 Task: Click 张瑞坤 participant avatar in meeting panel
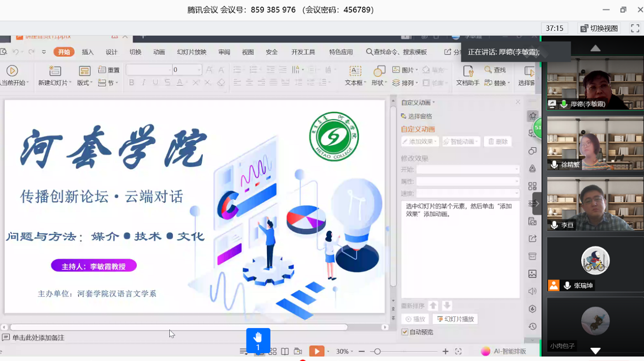click(x=595, y=260)
